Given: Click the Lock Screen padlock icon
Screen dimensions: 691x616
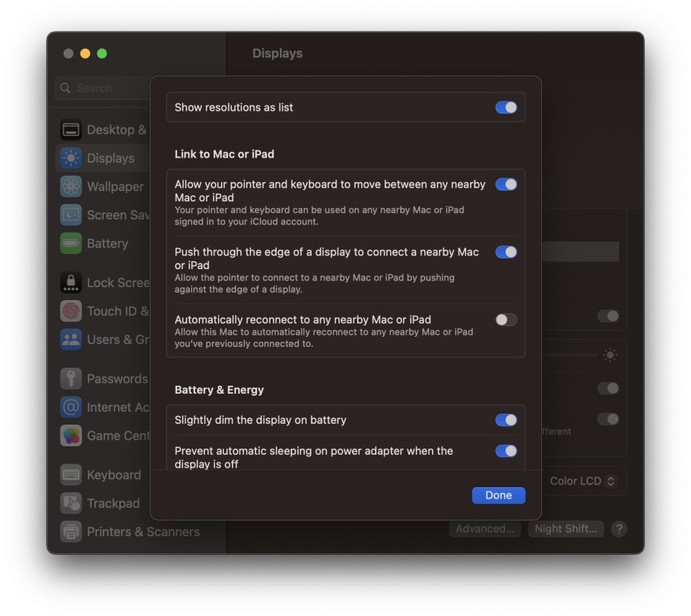Looking at the screenshot, I should [x=71, y=283].
